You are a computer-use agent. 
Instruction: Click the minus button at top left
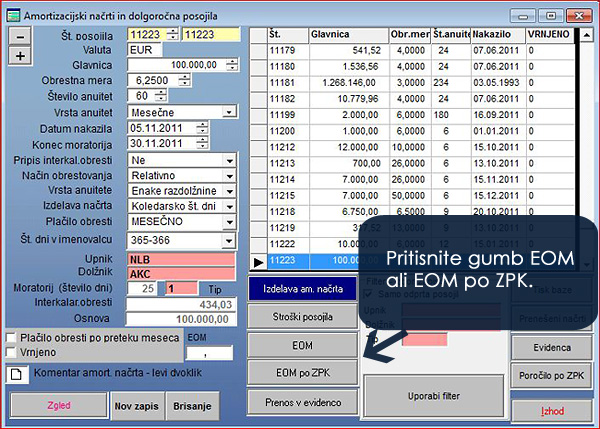tap(21, 37)
